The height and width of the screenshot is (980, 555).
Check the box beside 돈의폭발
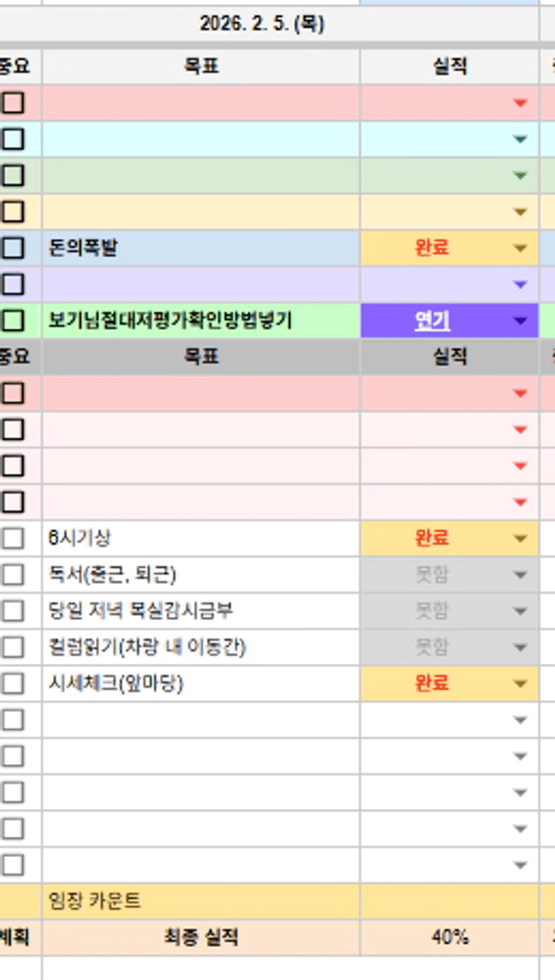click(13, 248)
